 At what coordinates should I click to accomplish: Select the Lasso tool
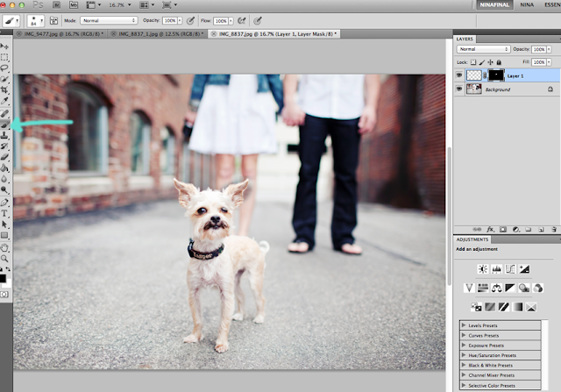(x=5, y=67)
